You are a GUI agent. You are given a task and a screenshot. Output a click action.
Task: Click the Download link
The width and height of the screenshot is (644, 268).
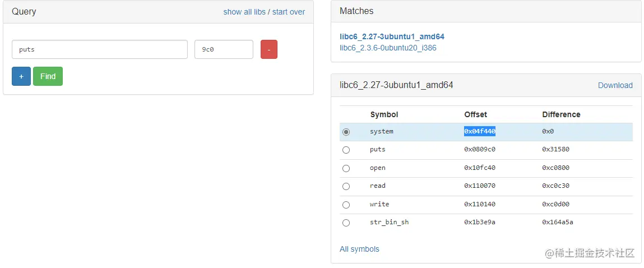click(615, 85)
